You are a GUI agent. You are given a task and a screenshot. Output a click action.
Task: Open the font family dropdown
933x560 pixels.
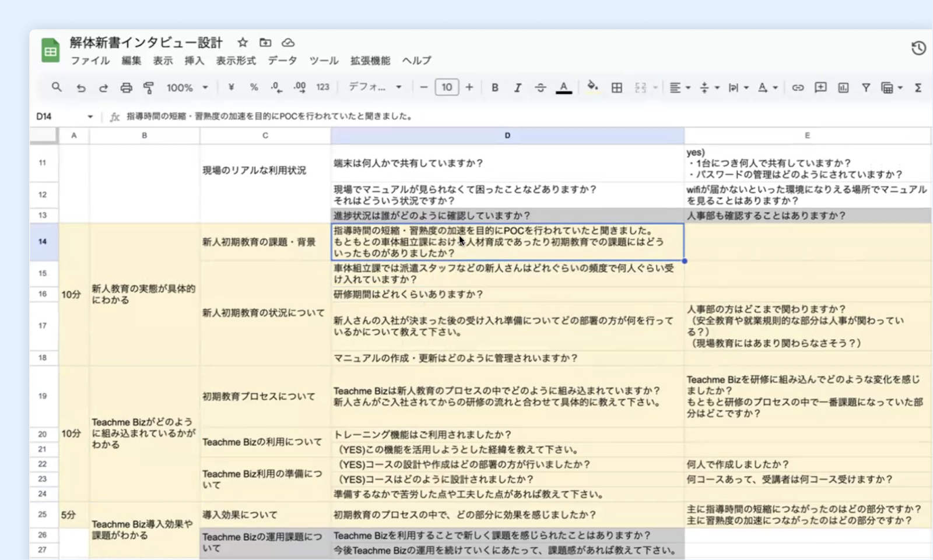point(375,87)
